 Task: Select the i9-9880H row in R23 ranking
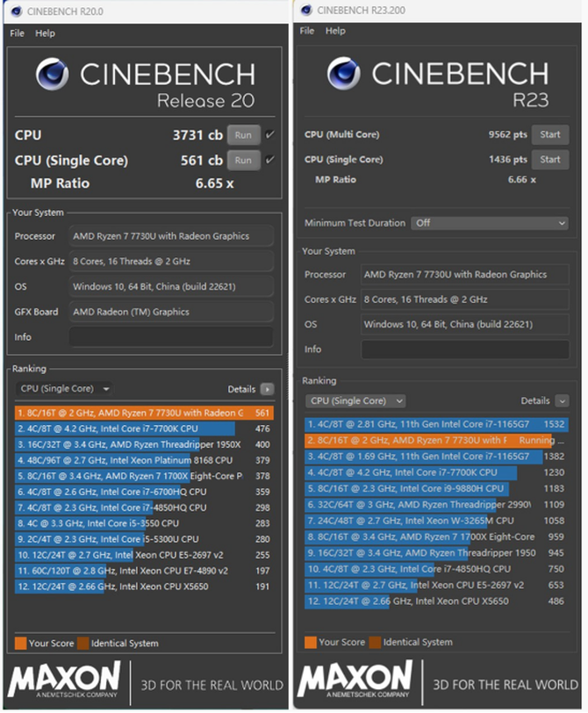(x=436, y=488)
